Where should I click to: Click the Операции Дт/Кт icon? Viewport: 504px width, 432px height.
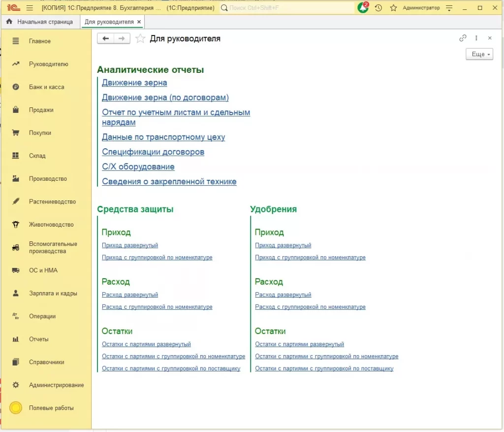pos(15,316)
